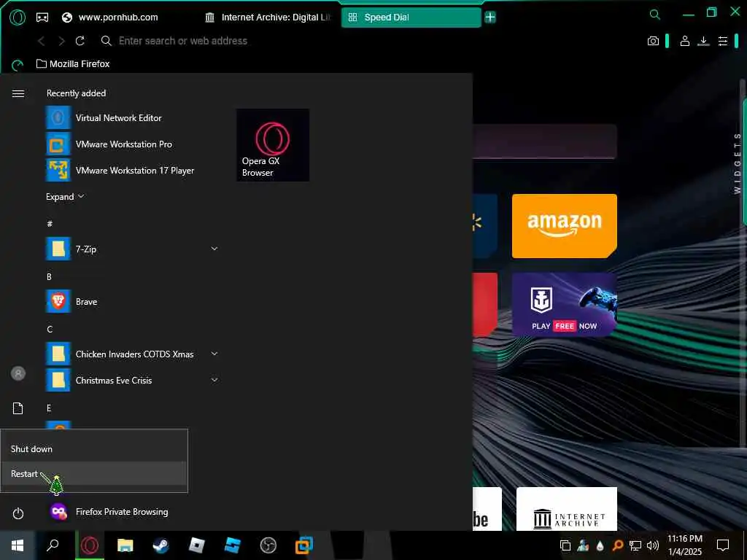The height and width of the screenshot is (560, 747).
Task: Click the user account icon in Start menu
Action: point(18,373)
